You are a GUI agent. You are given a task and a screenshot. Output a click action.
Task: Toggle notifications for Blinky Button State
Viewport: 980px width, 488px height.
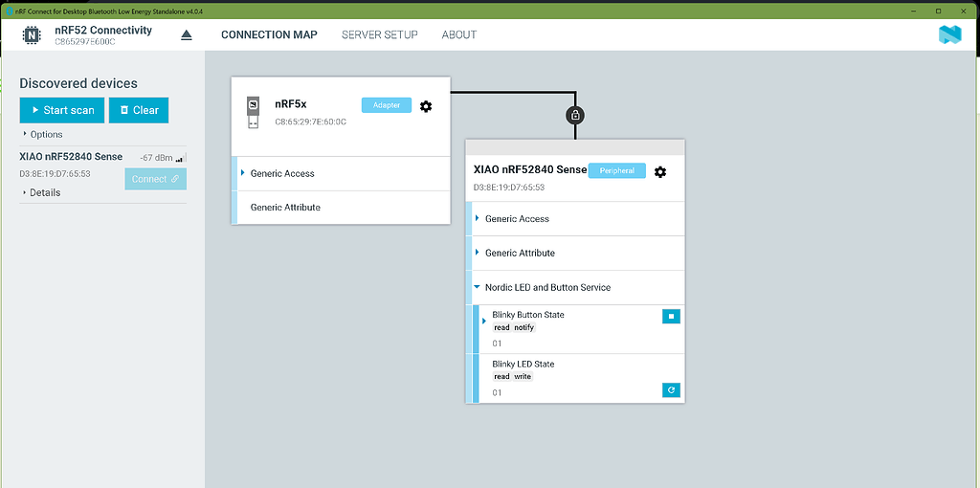[x=671, y=316]
